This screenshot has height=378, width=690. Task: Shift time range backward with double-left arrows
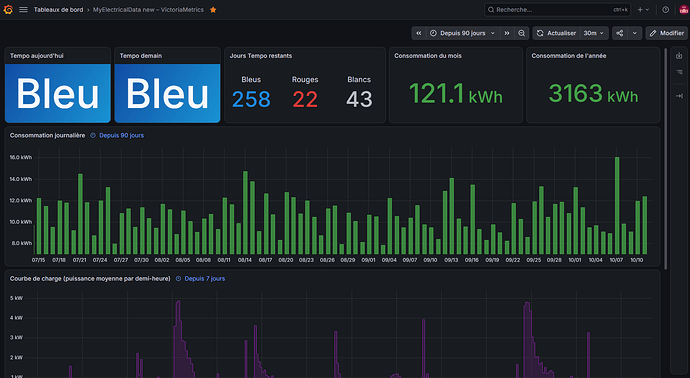419,33
